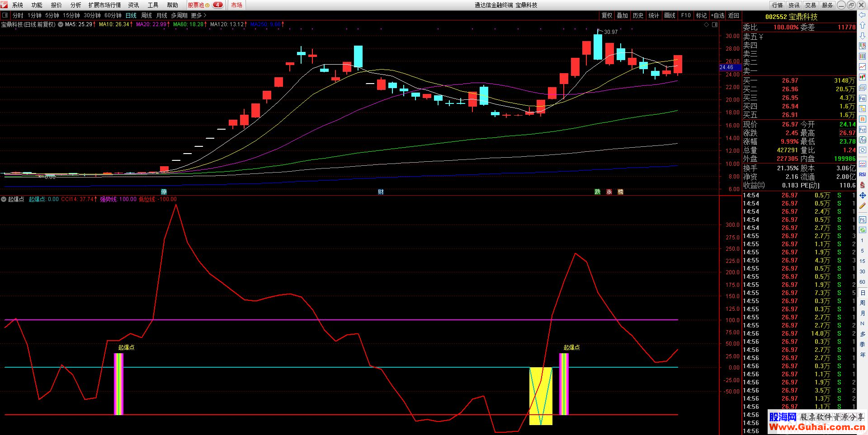Image resolution: width=868 pixels, height=435 pixels.
Task: Click the app logo at top left
Action: point(5,5)
